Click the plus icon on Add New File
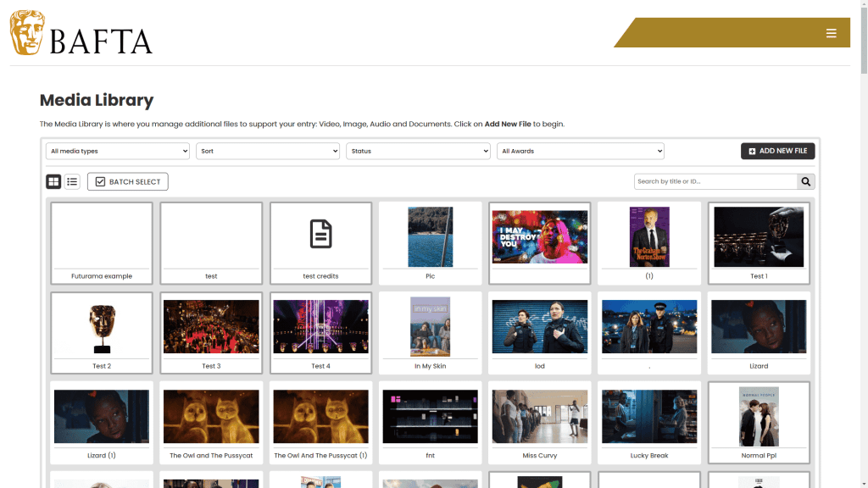Screen dimensions: 868x488 click(752, 152)
